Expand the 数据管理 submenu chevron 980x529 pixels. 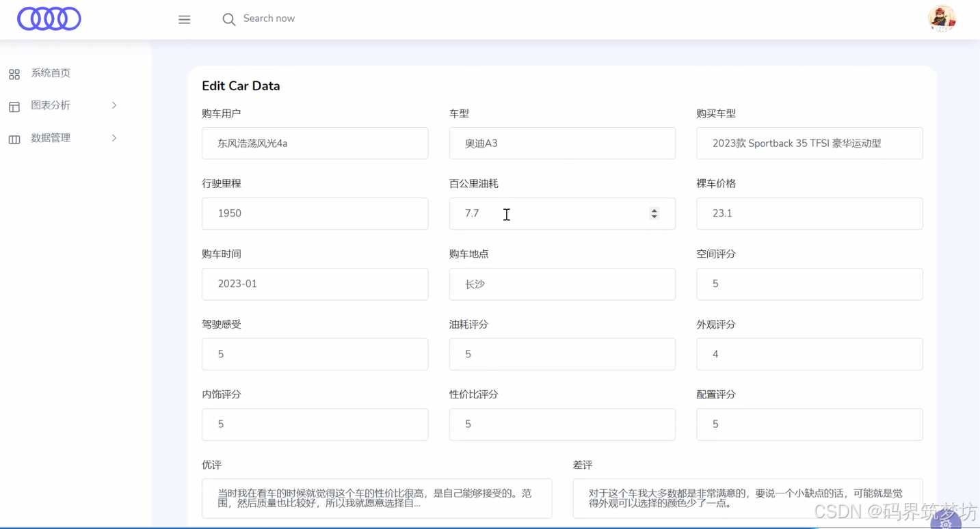pyautogui.click(x=114, y=138)
